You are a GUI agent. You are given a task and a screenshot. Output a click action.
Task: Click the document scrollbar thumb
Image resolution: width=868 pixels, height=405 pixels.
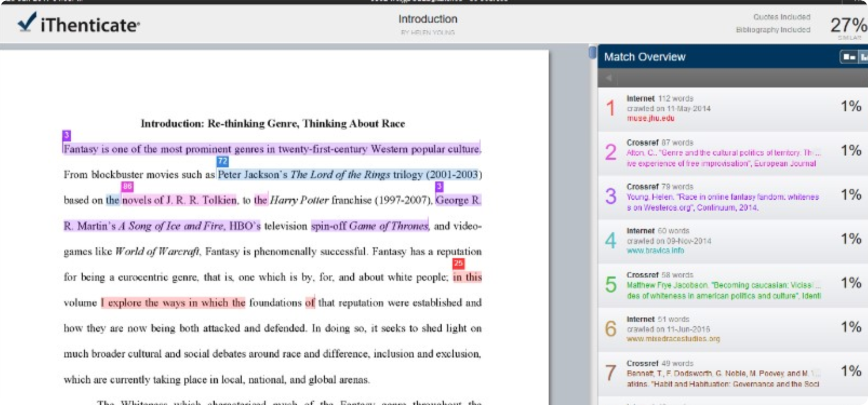point(592,52)
